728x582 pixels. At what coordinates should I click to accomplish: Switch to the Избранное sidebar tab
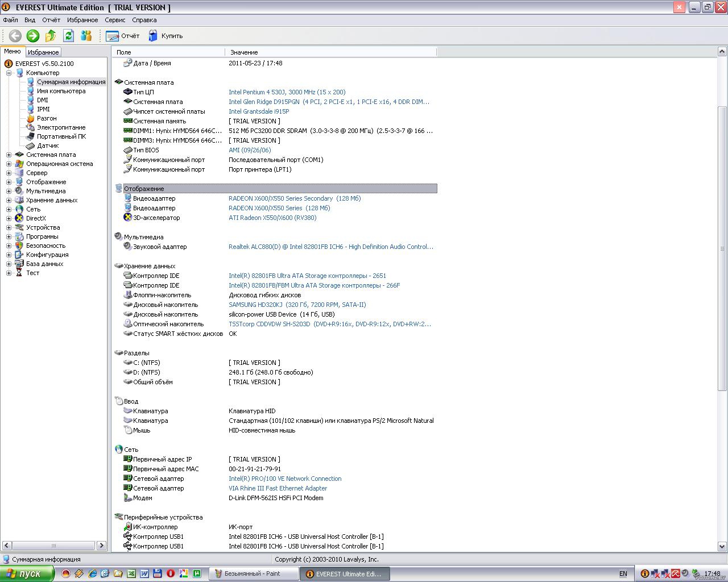(x=43, y=52)
